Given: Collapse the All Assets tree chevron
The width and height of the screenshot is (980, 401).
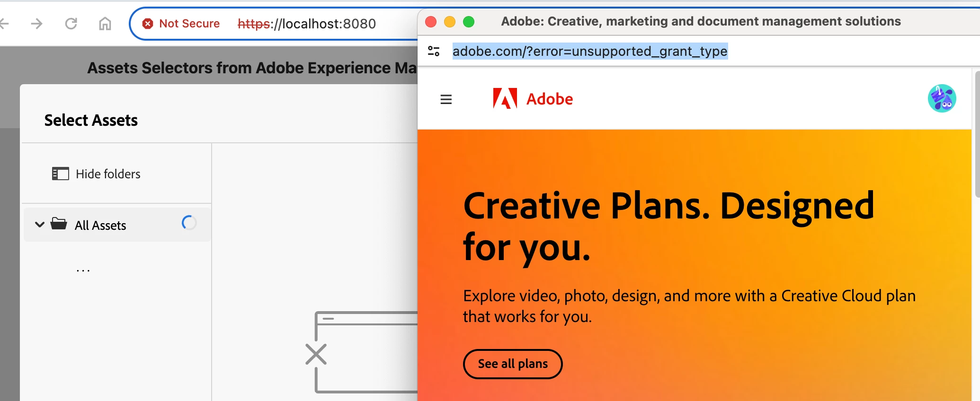Looking at the screenshot, I should pos(40,225).
